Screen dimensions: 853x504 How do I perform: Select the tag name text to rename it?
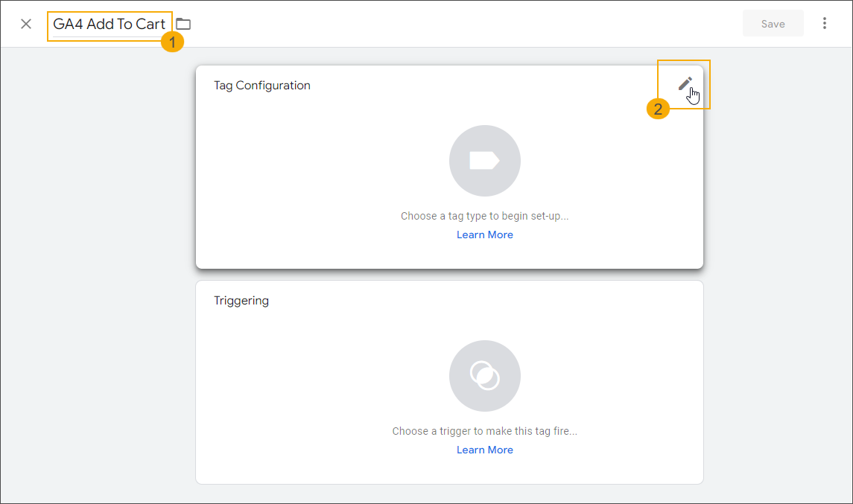[109, 25]
